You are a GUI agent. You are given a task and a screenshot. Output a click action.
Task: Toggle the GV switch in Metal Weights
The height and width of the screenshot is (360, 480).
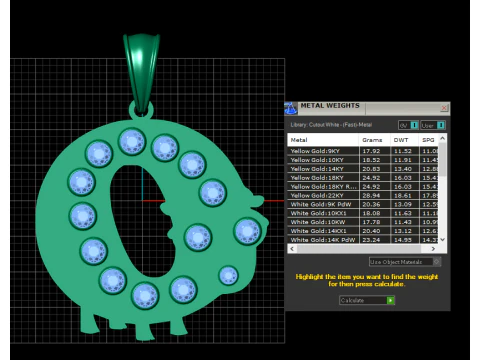click(x=408, y=125)
